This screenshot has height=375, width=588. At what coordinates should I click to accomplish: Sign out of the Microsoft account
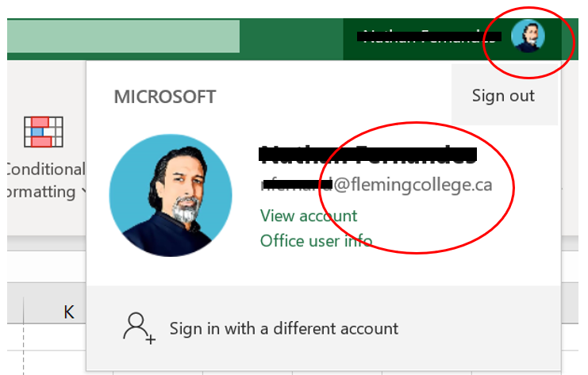click(x=503, y=96)
